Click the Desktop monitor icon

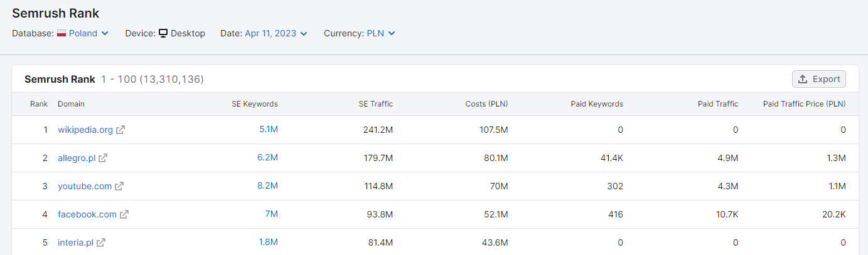pos(163,33)
